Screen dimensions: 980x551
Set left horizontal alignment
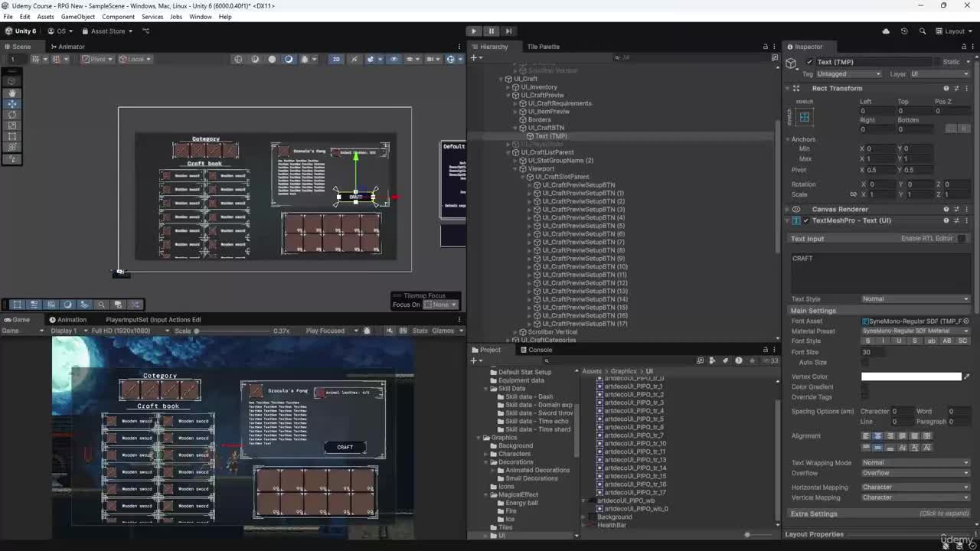[x=866, y=436]
